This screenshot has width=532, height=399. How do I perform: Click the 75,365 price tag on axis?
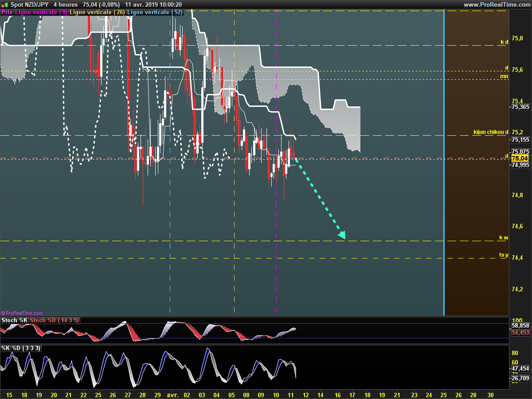(520, 107)
